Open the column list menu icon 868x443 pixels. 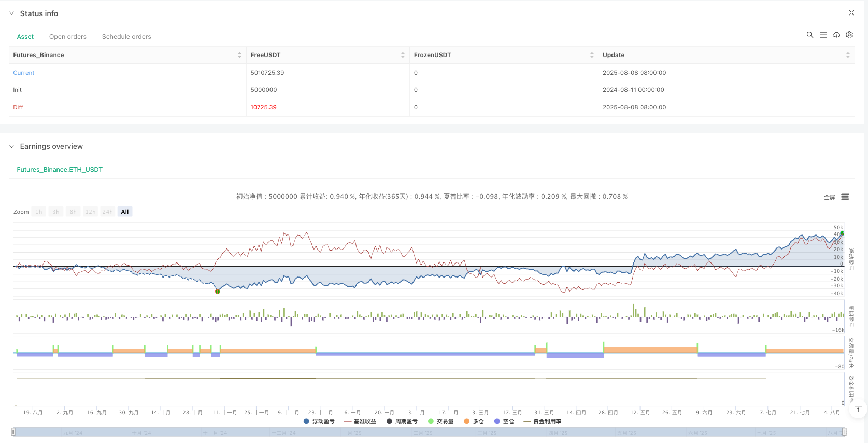tap(823, 35)
